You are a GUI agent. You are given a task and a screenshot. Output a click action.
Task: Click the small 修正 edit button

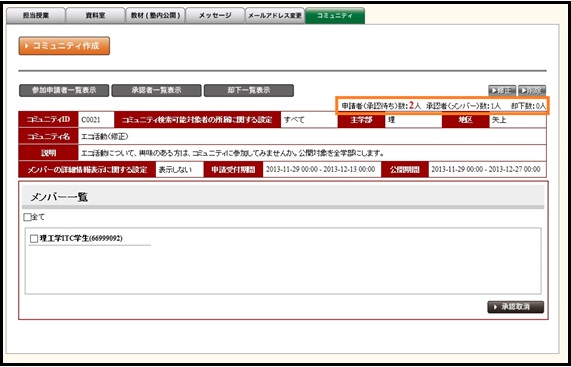click(x=502, y=90)
